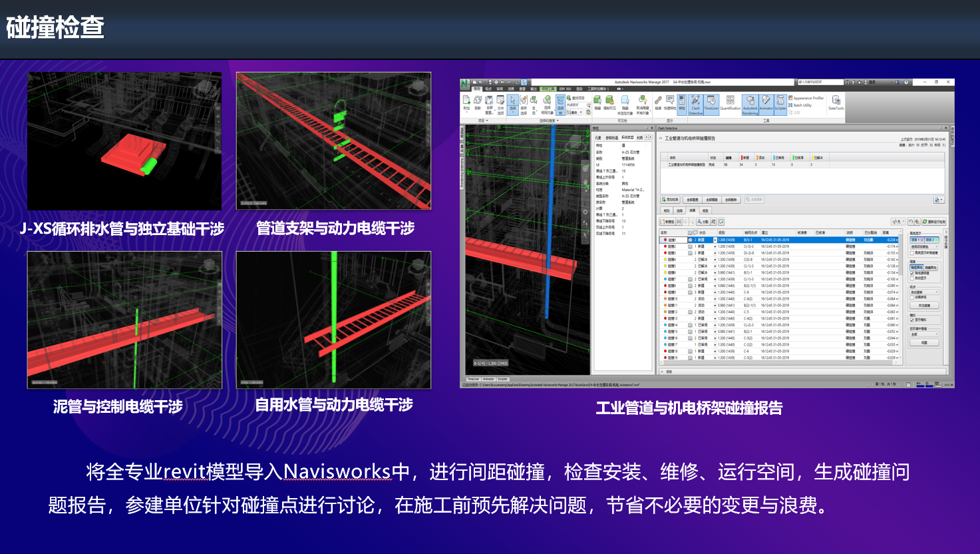Click Find Items (查找项目) in ribbon
The image size is (980, 554).
click(x=576, y=98)
